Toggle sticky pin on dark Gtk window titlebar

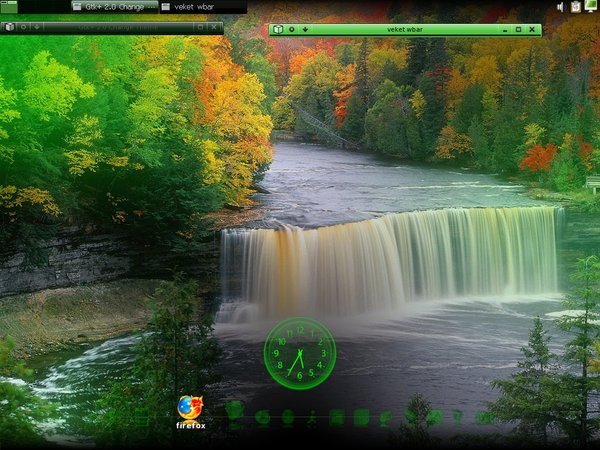tap(23, 27)
